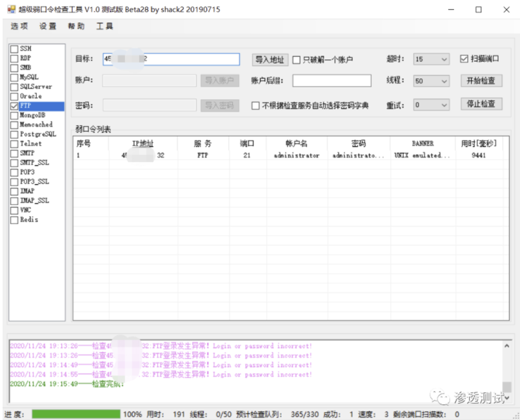The height and width of the screenshot is (420, 520).
Task: Open the 工具 menu
Action: (105, 26)
